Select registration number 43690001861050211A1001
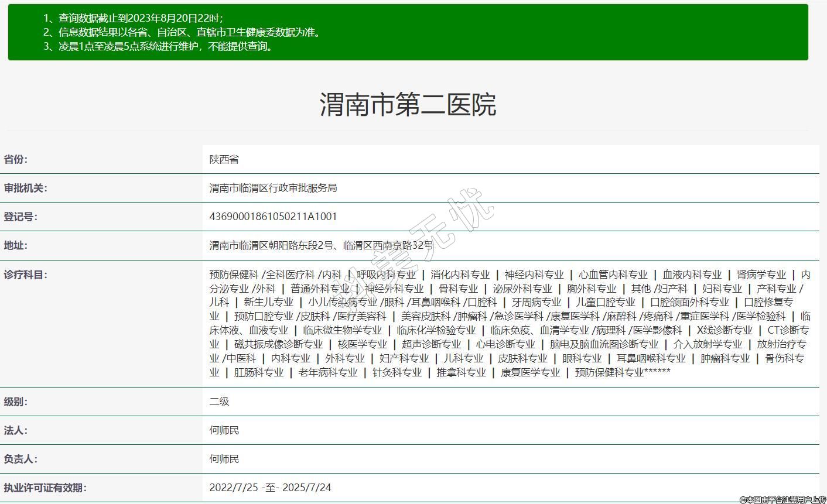 tap(273, 217)
